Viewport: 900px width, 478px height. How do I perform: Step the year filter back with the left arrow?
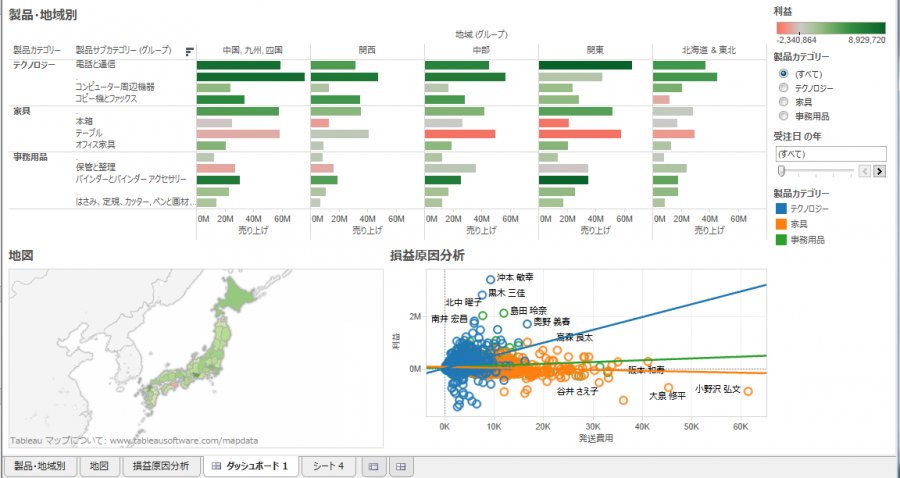tap(864, 171)
